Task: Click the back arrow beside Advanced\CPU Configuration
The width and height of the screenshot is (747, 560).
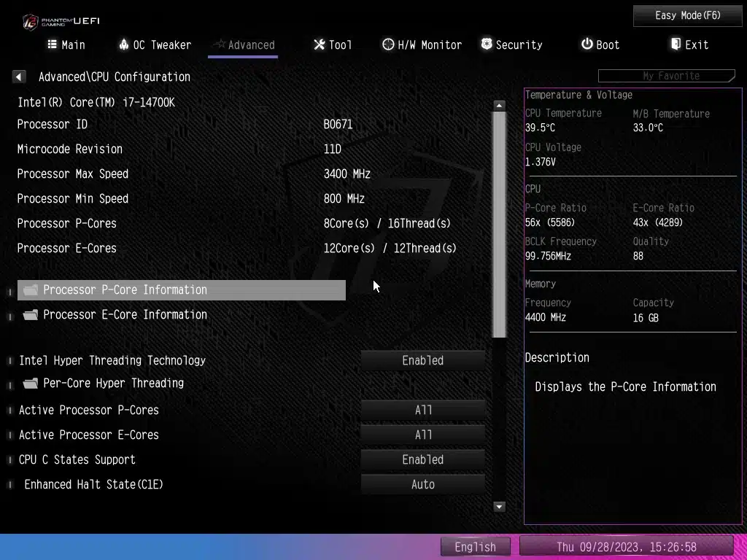Action: 19,77
